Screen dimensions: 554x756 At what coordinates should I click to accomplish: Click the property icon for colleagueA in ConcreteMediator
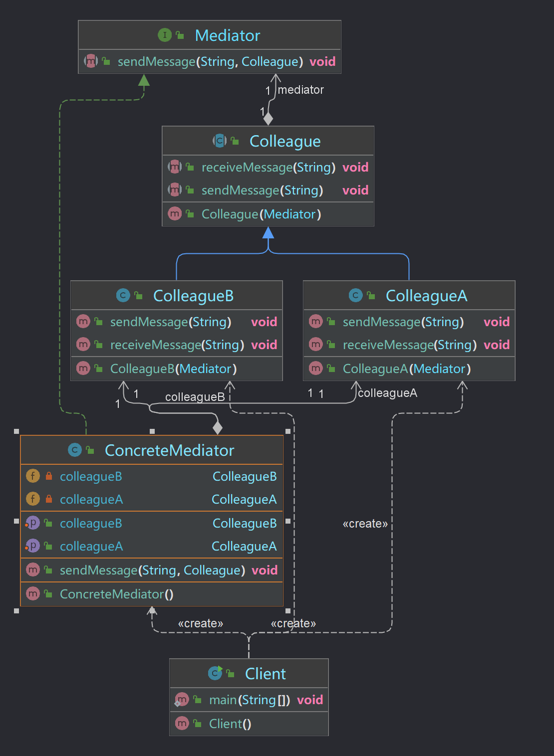point(32,546)
